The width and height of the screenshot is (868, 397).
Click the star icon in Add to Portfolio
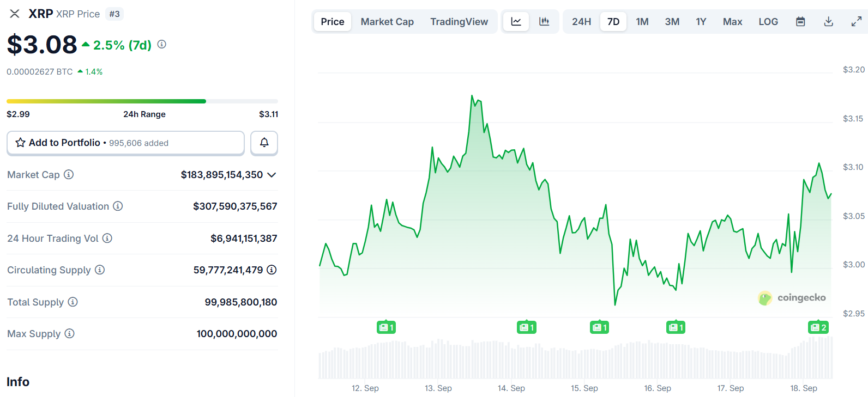tap(21, 143)
